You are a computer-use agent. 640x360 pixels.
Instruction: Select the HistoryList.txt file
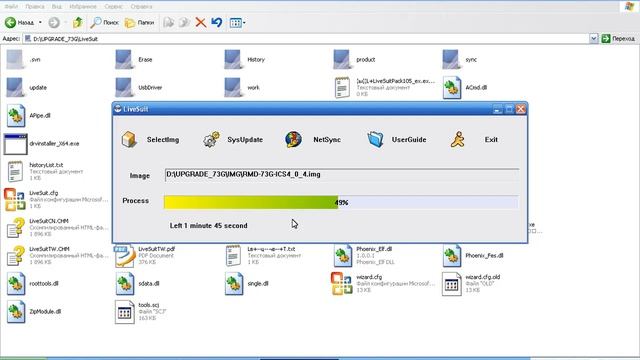point(45,171)
